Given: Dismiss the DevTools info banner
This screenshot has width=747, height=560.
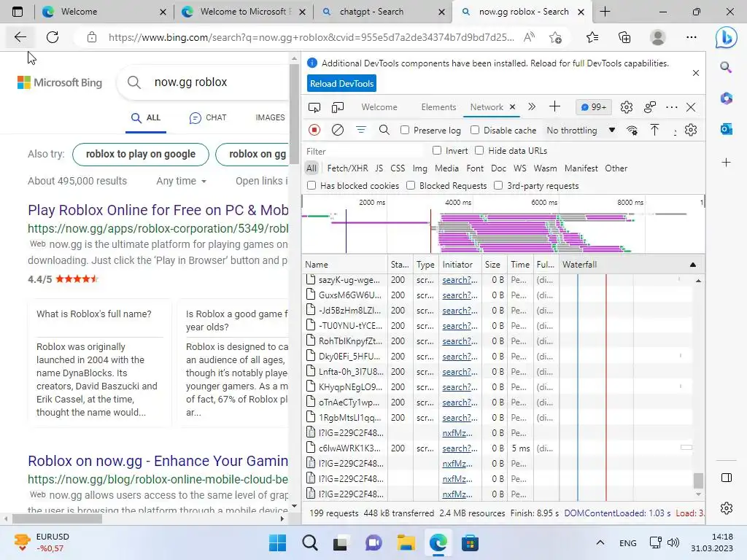Looking at the screenshot, I should click(695, 73).
